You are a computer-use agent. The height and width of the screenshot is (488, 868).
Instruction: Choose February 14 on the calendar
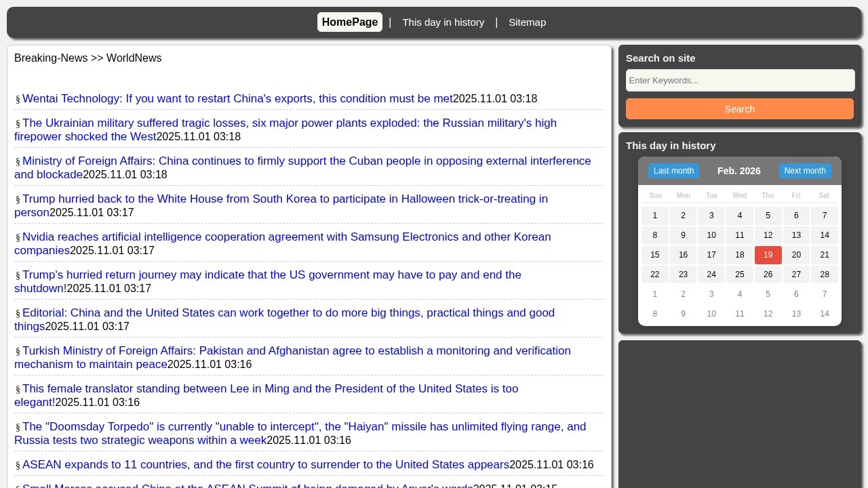click(824, 235)
